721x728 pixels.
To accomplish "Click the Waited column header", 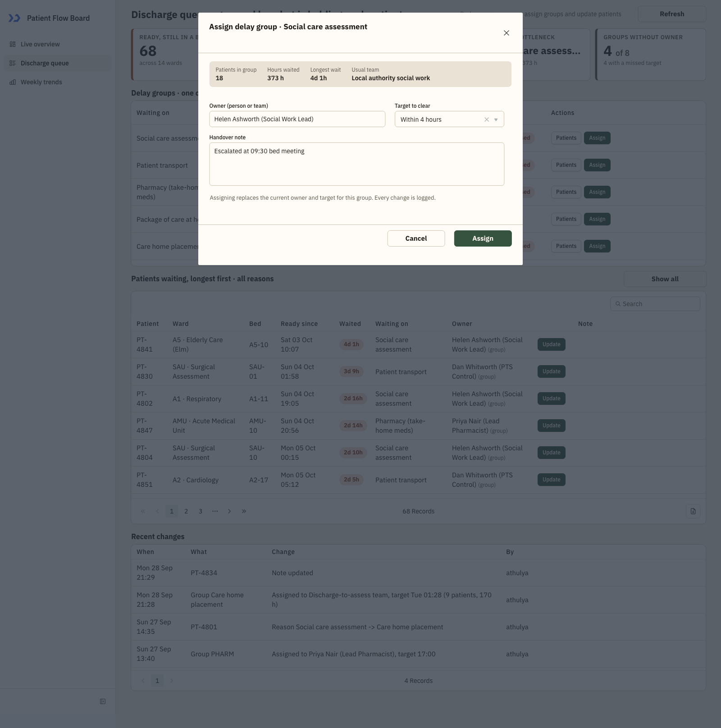I will (350, 324).
